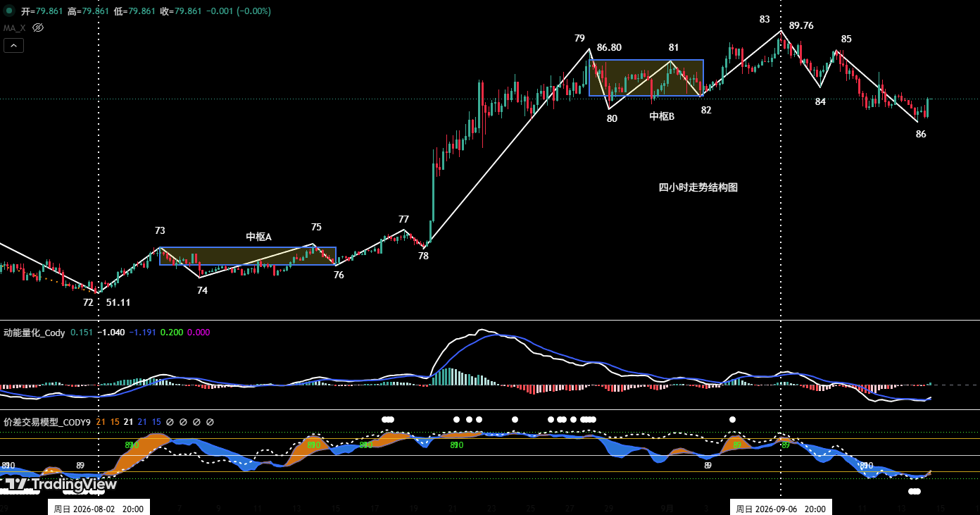The width and height of the screenshot is (980, 515).
Task: Select the wave label 78 on chart
Action: coord(423,256)
